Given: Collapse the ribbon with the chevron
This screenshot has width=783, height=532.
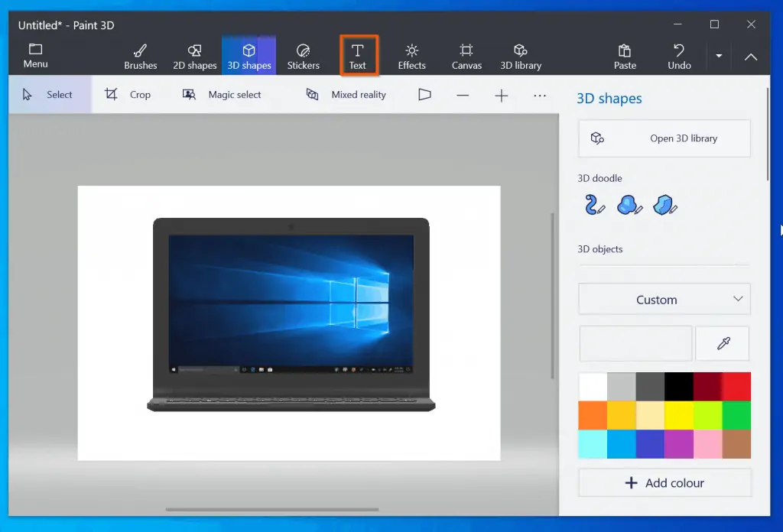Looking at the screenshot, I should click(x=750, y=57).
